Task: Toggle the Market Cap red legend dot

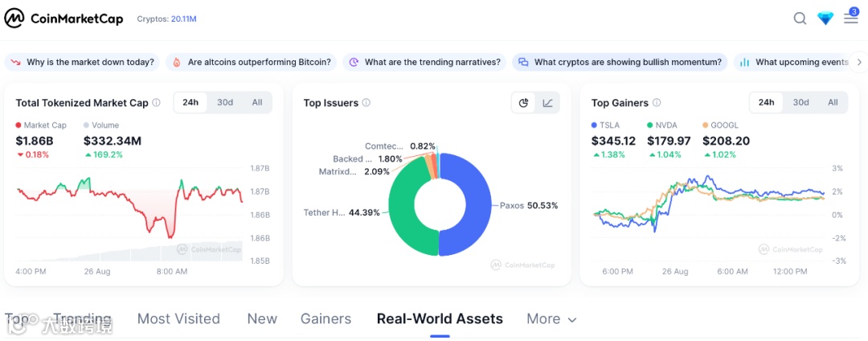Action: (18, 125)
